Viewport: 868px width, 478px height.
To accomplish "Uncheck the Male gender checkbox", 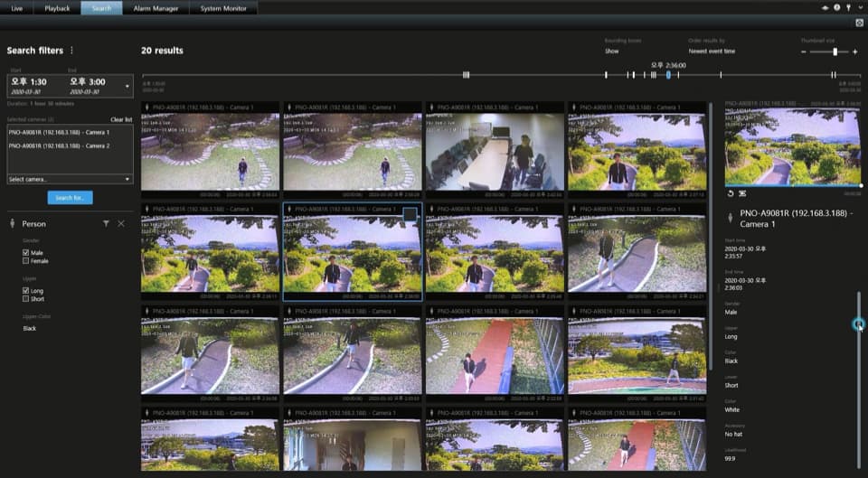I will tap(26, 252).
